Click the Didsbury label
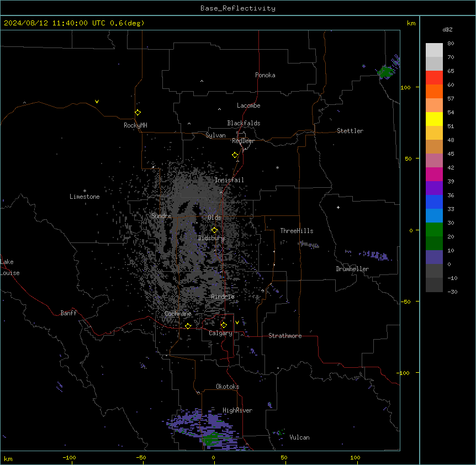 click(x=211, y=238)
